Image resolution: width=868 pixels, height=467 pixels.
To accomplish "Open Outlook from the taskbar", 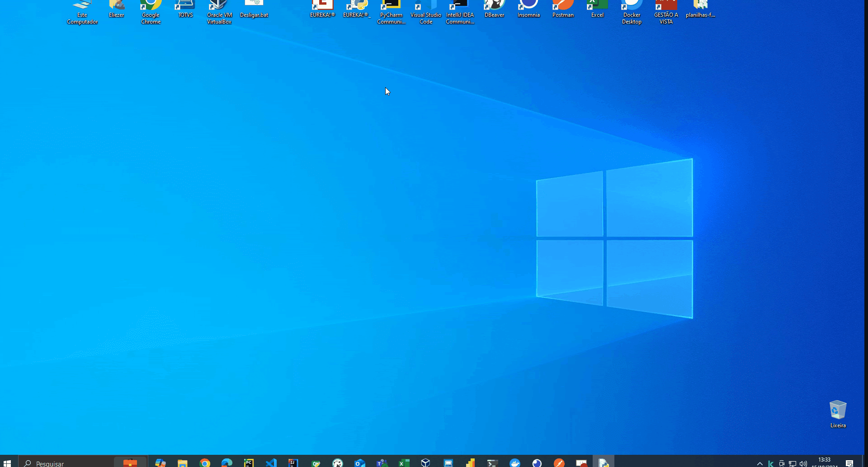I will click(x=360, y=462).
